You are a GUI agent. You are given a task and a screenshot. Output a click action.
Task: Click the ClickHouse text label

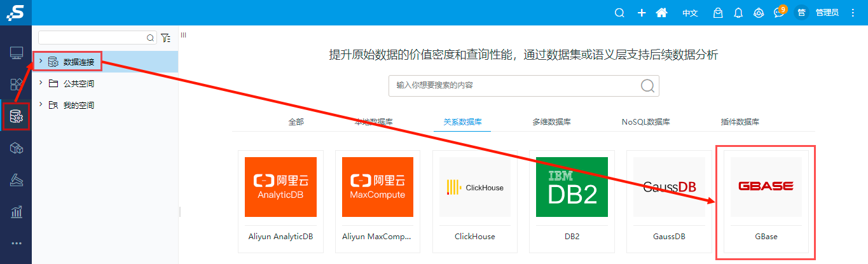pyautogui.click(x=474, y=236)
